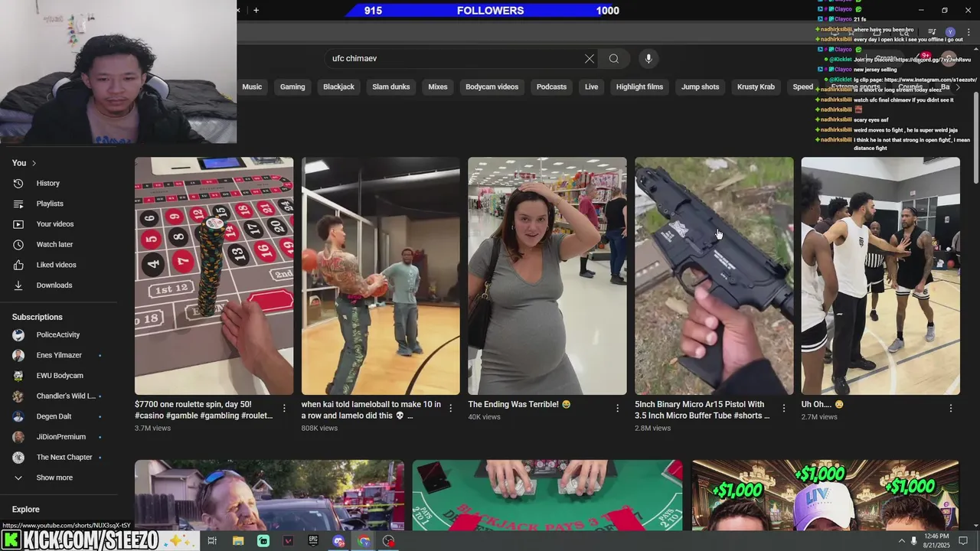Expand the You section chevron
980x551 pixels.
pyautogui.click(x=34, y=163)
